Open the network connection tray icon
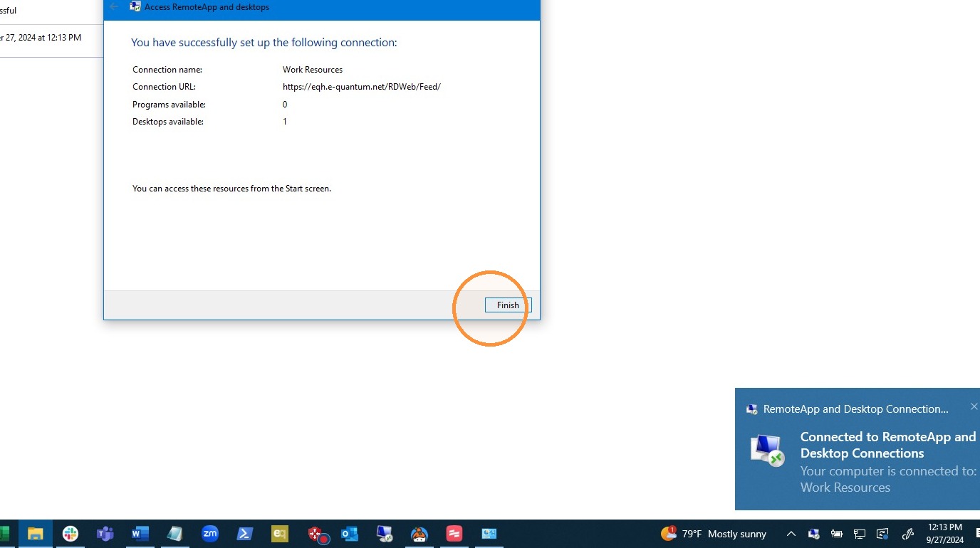The height and width of the screenshot is (548, 980). click(860, 534)
